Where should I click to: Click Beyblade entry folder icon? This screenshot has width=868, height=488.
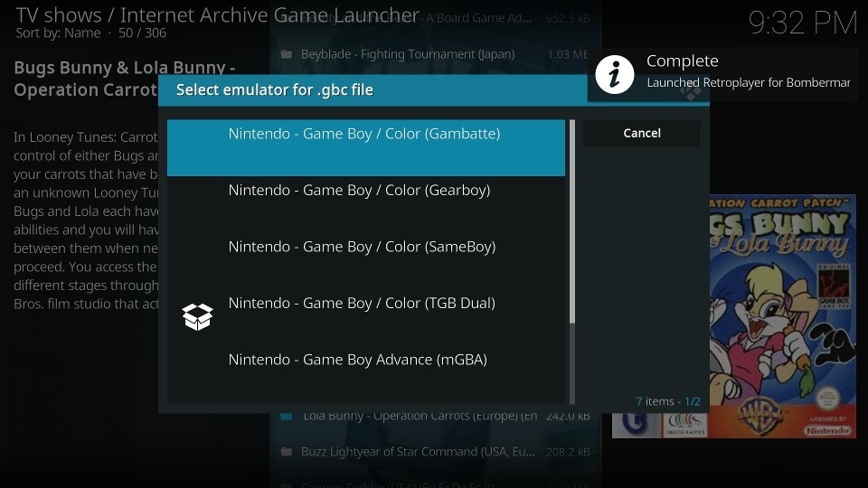[287, 54]
